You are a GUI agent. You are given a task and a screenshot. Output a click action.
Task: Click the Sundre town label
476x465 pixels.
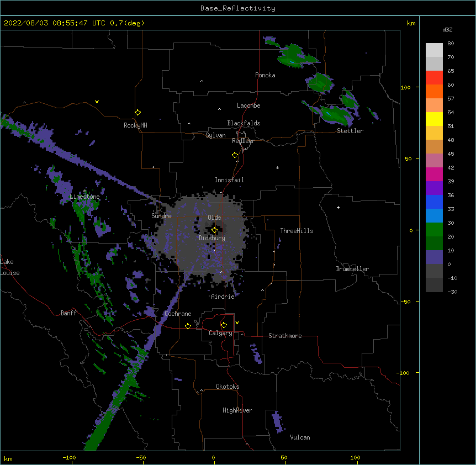pos(161,216)
